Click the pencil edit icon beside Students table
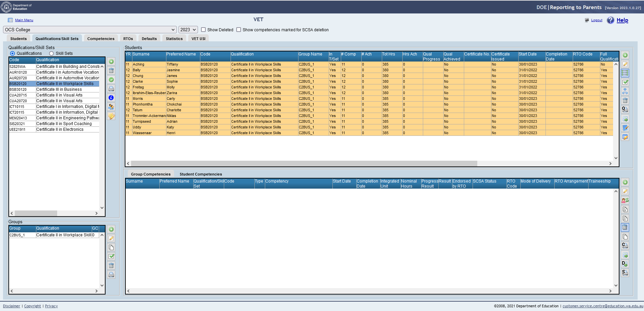Image resolution: width=644 pixels, height=311 pixels. (x=625, y=64)
